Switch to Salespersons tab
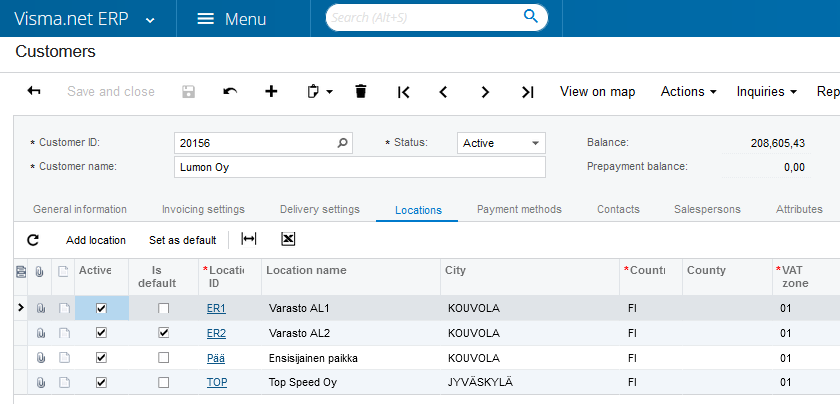This screenshot has height=404, width=840. [707, 209]
